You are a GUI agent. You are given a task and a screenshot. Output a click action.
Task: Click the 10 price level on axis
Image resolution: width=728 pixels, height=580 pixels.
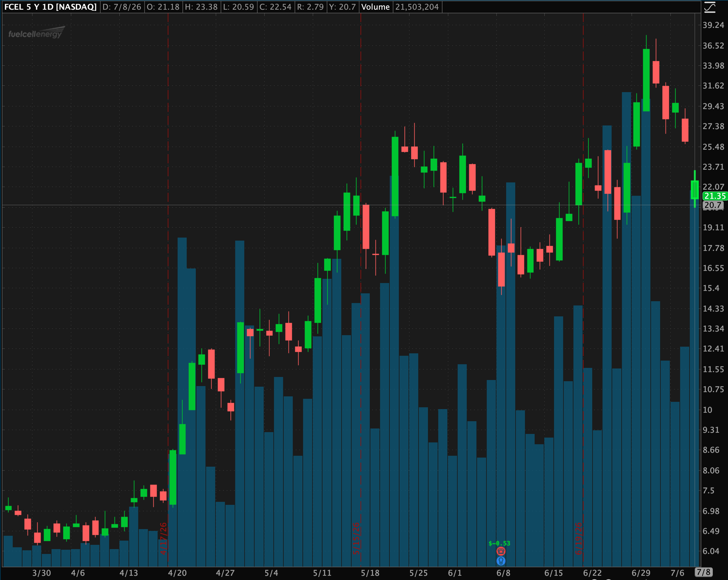click(707, 410)
